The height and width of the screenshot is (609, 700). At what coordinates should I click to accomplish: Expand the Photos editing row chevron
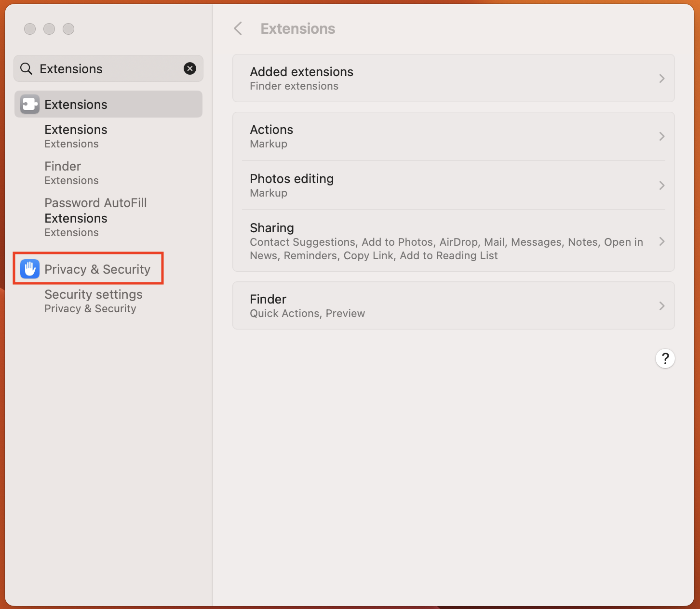(x=662, y=185)
